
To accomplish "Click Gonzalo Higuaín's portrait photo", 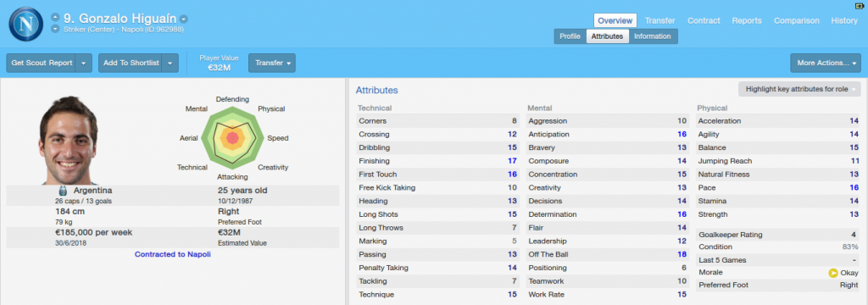I will pos(68,140).
